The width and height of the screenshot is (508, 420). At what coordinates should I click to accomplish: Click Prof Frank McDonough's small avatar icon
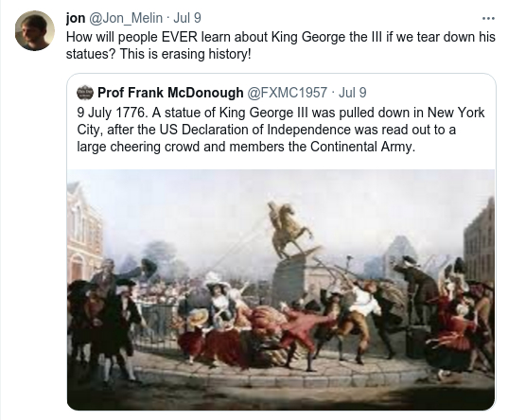click(85, 93)
